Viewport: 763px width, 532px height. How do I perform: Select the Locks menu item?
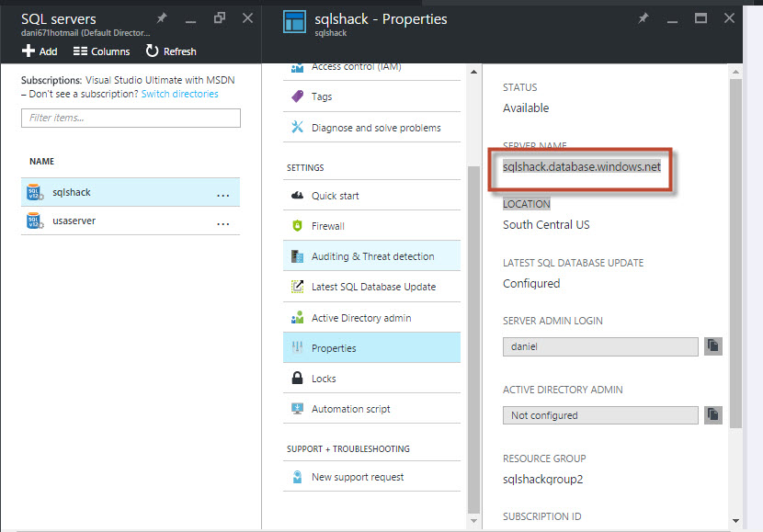click(324, 379)
